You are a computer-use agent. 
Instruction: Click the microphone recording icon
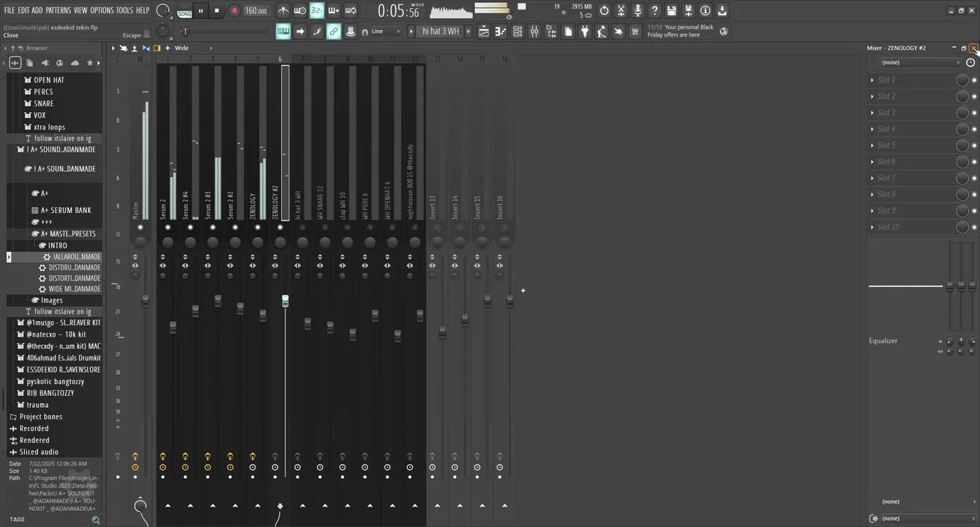pos(637,10)
